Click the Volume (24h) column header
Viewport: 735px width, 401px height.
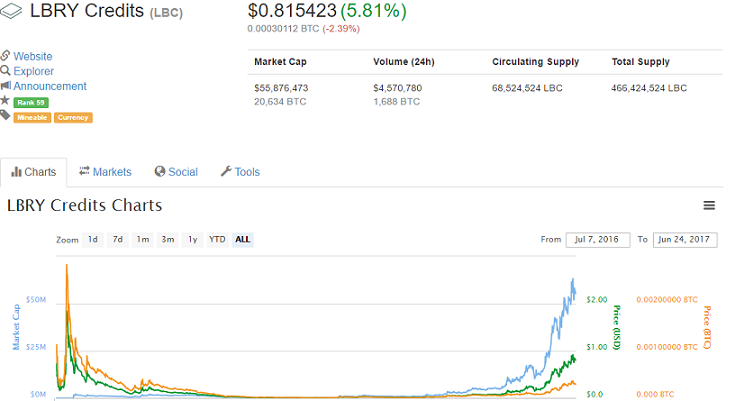click(404, 62)
